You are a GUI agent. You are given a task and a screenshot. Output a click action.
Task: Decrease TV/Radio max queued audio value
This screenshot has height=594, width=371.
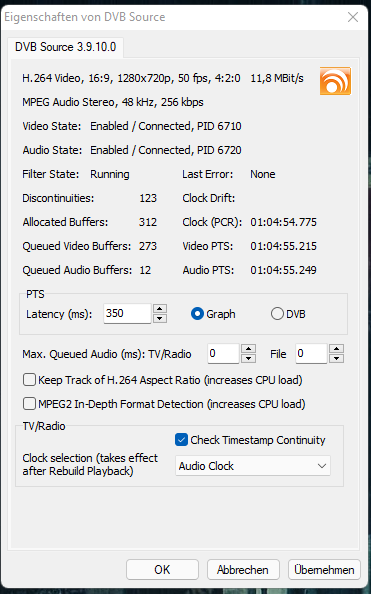point(248,358)
